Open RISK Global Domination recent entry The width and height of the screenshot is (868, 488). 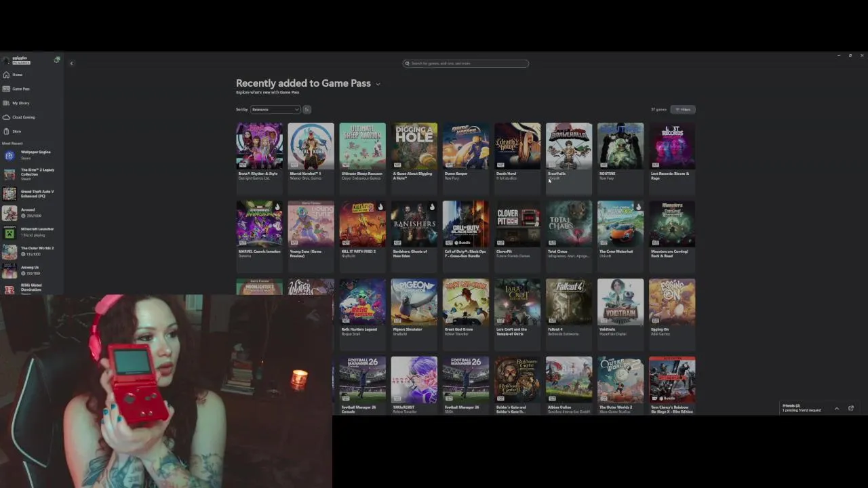(x=32, y=289)
